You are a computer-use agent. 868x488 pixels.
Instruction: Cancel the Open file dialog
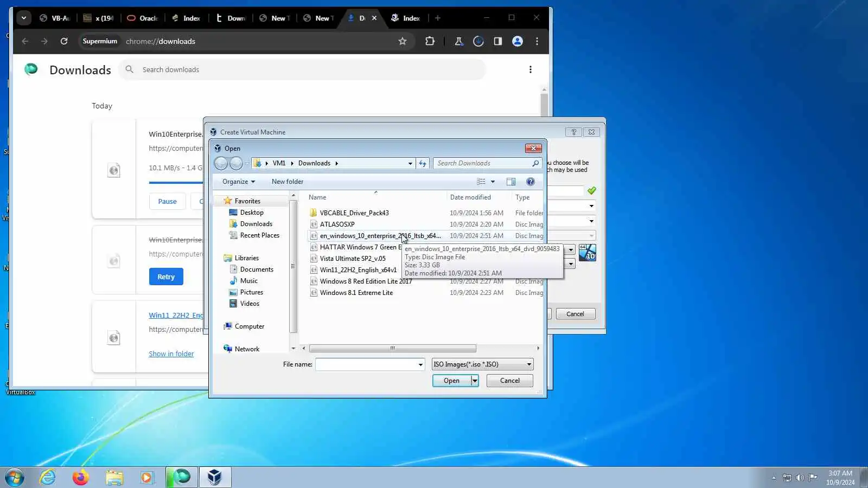click(509, 381)
